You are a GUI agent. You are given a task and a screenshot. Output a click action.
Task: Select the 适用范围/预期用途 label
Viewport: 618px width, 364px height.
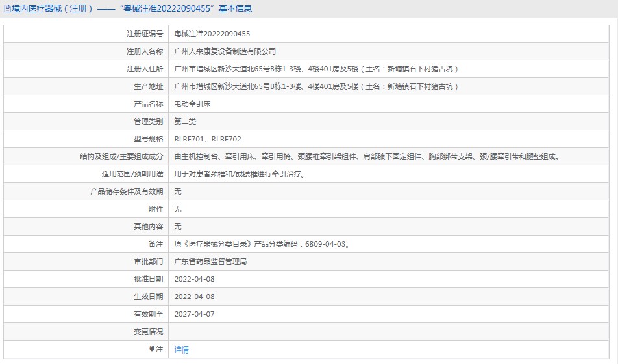[132, 174]
